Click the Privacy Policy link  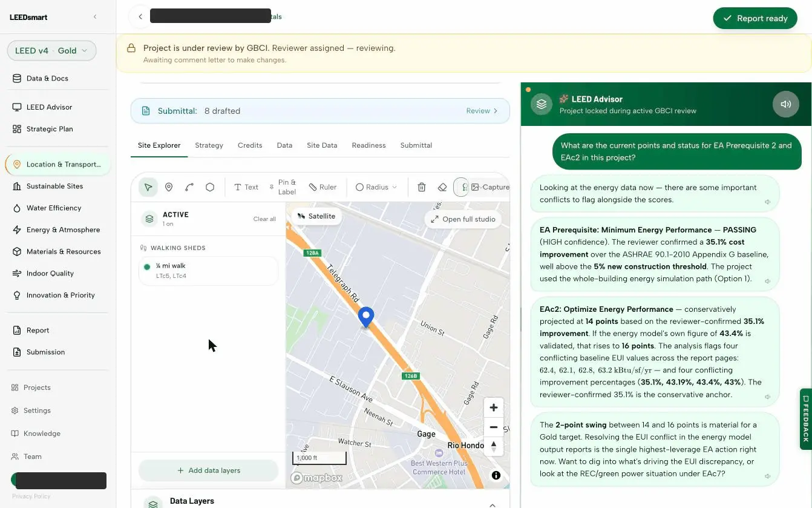pyautogui.click(x=31, y=496)
